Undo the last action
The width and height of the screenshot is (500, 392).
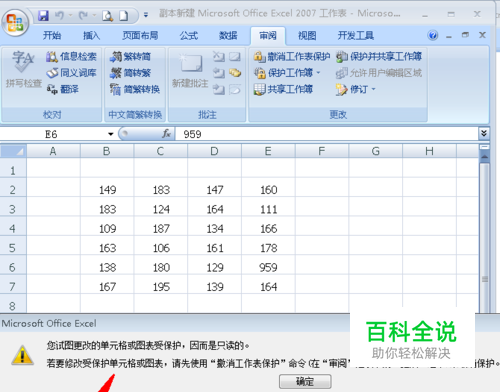[59, 15]
